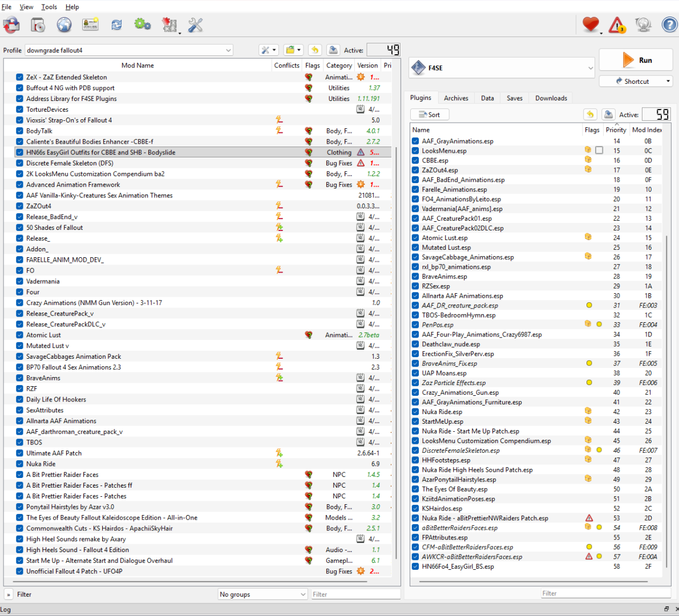Open the Profile dropdown downgrade fallout4

pyautogui.click(x=128, y=50)
